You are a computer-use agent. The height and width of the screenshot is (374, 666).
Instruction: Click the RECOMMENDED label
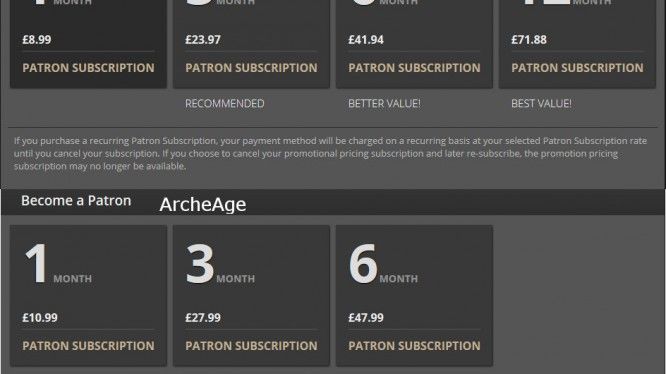pos(225,104)
